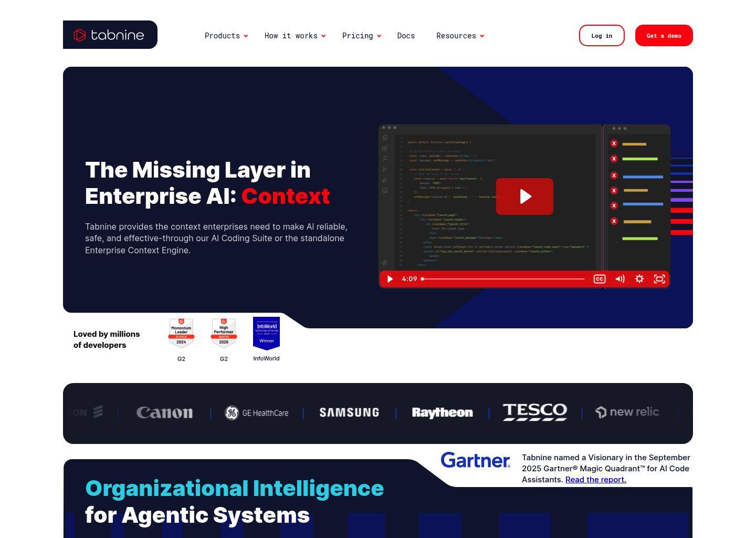Click the Log in button
The width and height of the screenshot is (756, 538).
(x=602, y=36)
